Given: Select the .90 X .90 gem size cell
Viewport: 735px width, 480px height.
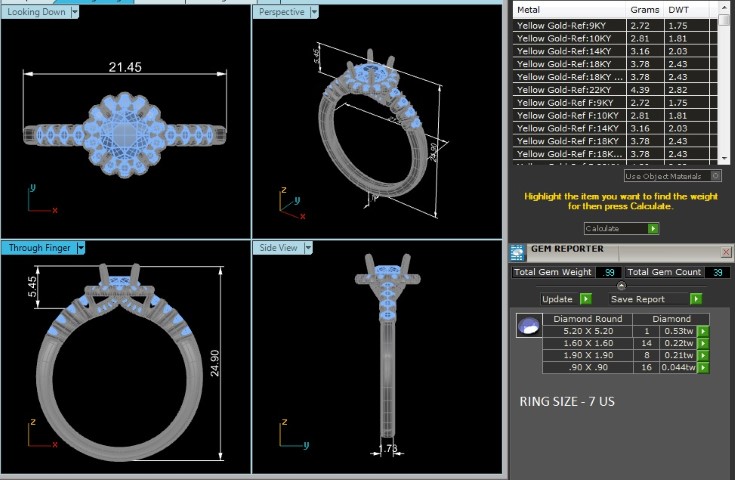Looking at the screenshot, I should (x=588, y=368).
